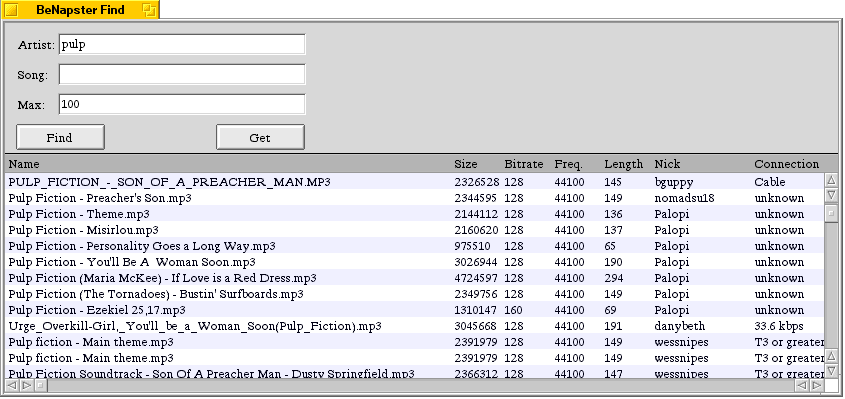Click the Find button

click(60, 137)
